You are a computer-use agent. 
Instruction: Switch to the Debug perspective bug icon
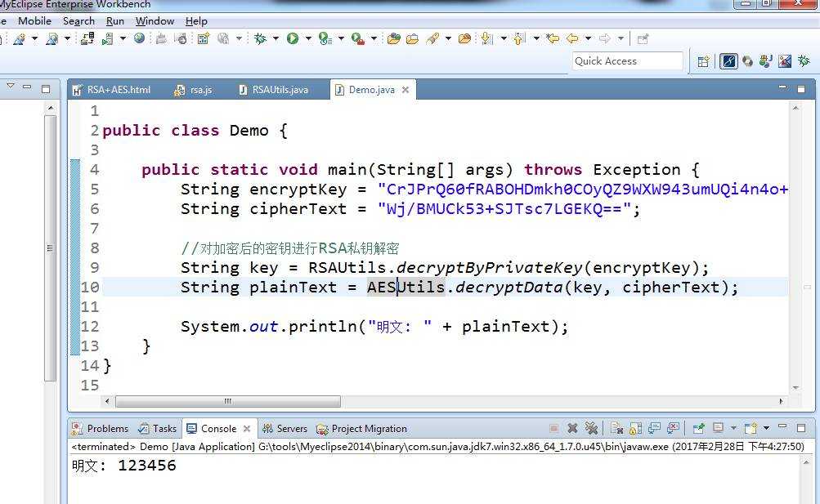[804, 61]
